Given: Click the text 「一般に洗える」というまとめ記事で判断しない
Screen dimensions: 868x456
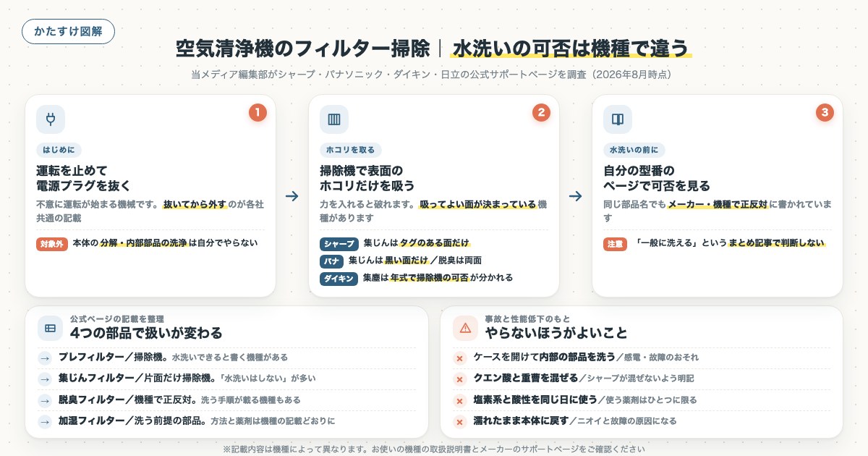Looking at the screenshot, I should pyautogui.click(x=730, y=243).
